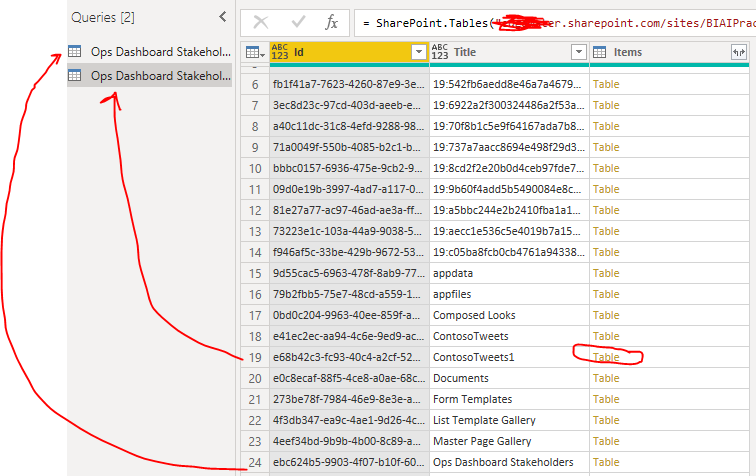The width and height of the screenshot is (756, 476).
Task: Select the Ops Dashboard Stakeholders title cell
Action: tap(509, 462)
